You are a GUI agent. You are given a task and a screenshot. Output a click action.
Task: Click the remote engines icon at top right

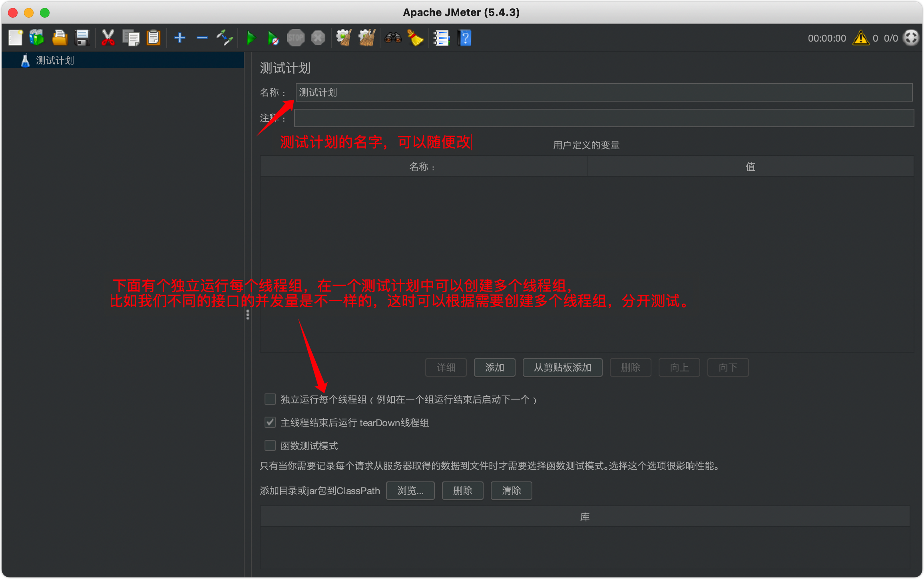tap(911, 38)
